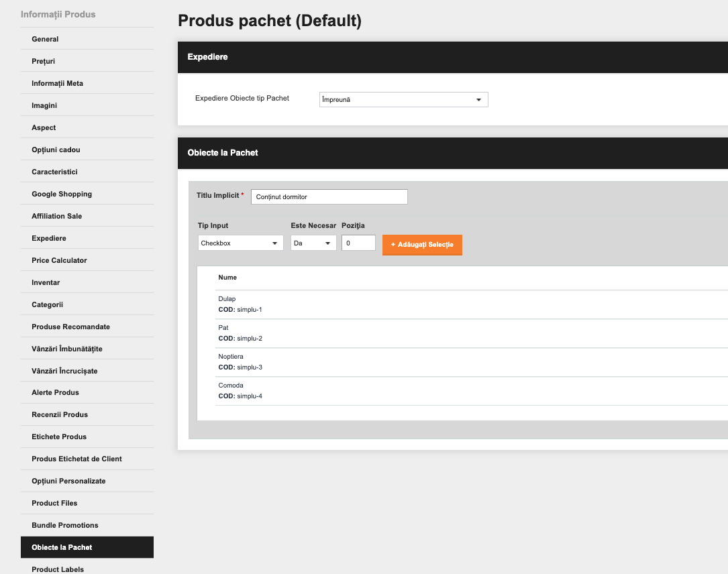Click the Obiecte la Pachet section header bar
Viewport: 728px width, 574px height.
(453, 153)
